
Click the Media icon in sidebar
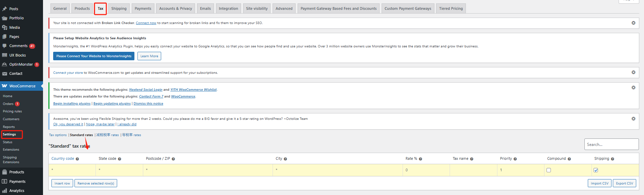(x=4, y=27)
